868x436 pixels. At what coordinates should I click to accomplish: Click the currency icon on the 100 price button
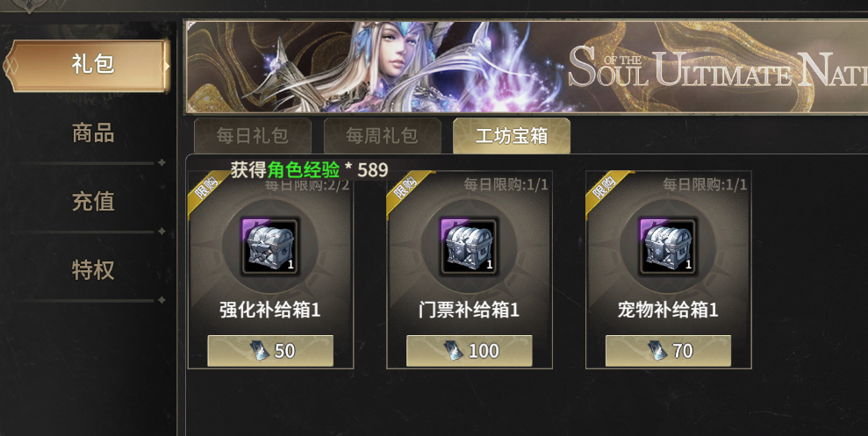tap(454, 351)
